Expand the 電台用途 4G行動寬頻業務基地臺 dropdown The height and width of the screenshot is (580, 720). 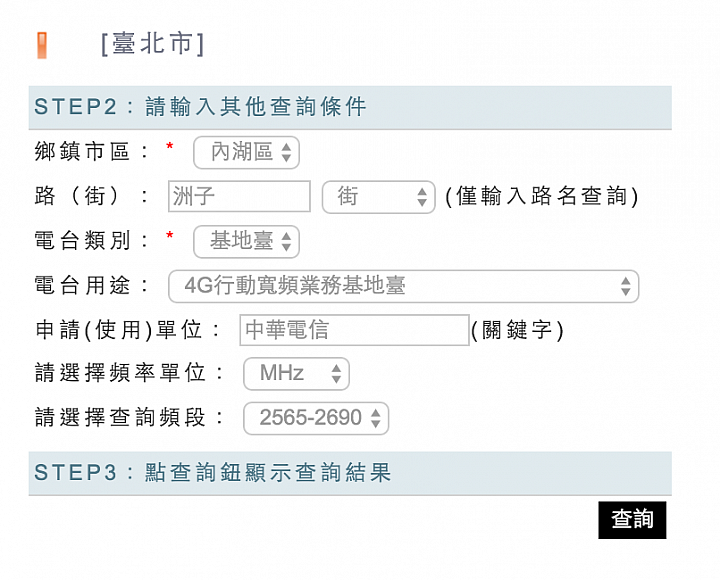pyautogui.click(x=404, y=286)
